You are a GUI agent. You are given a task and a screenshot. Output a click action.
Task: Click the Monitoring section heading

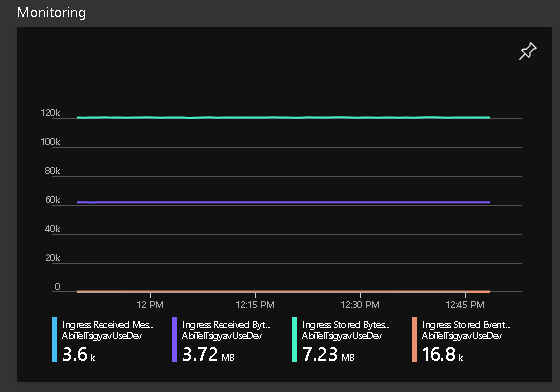(x=51, y=12)
